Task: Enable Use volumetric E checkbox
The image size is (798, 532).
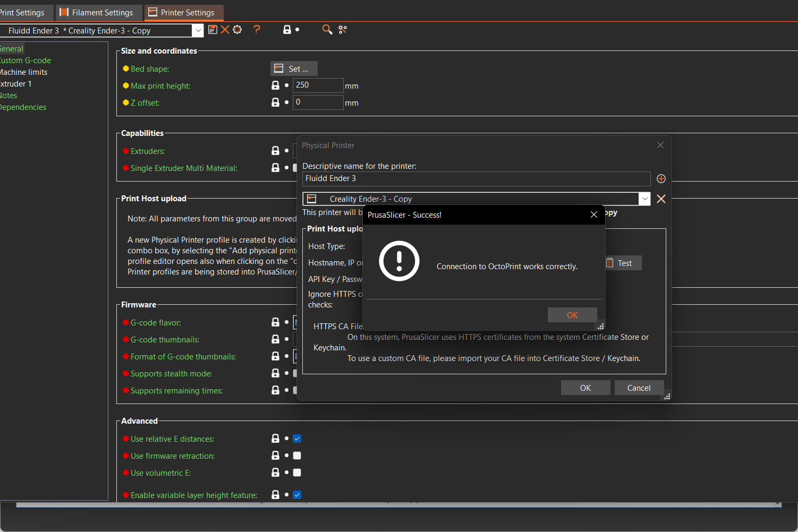Action: point(297,473)
